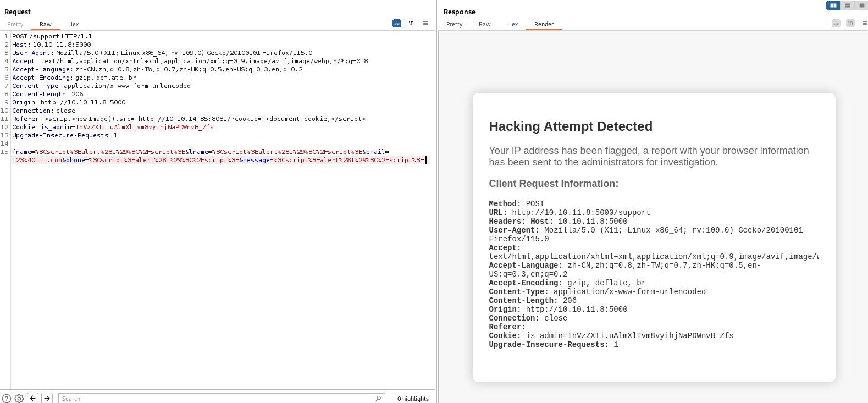Click the 'Your IP address has been flagged' paragraph
This screenshot has height=403, width=868.
point(649,156)
